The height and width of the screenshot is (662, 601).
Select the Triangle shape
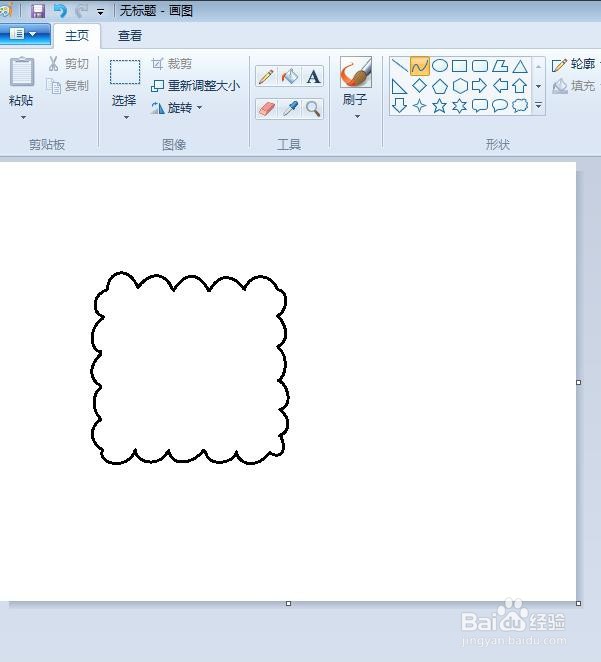(520, 66)
